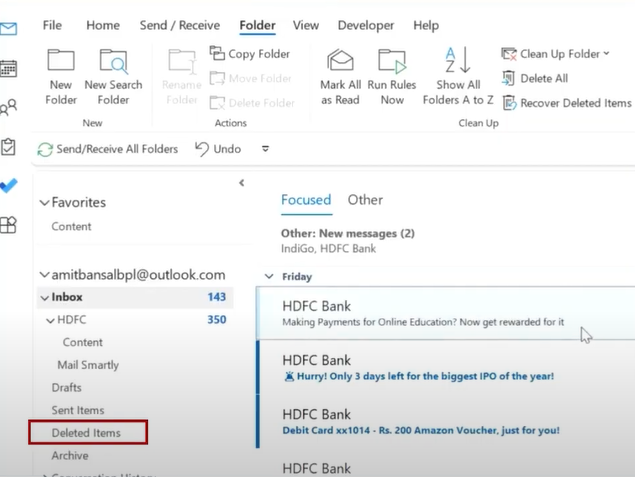Select the Folder ribbon tab
This screenshot has width=635, height=477.
point(258,26)
